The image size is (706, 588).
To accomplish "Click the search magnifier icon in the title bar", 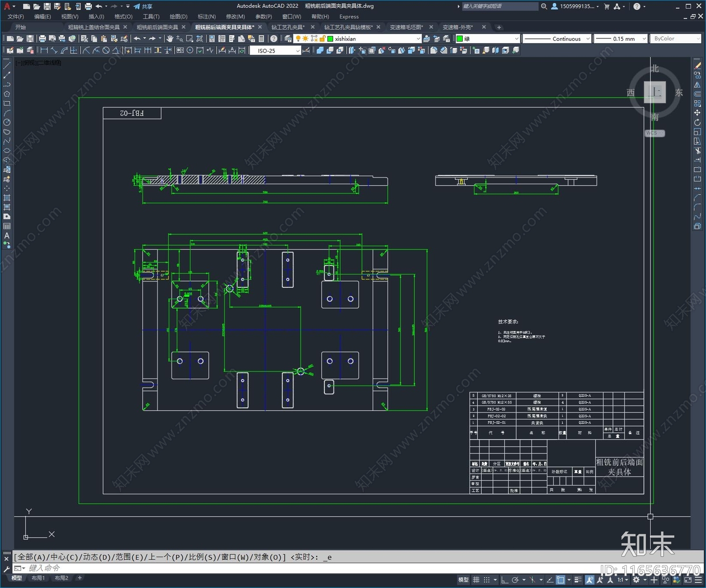I will pos(544,6).
